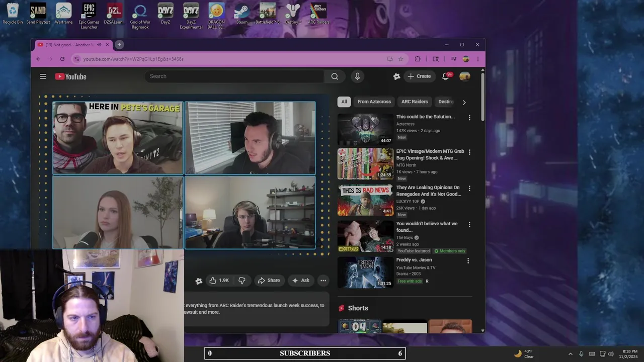Launch Epic Games Launcher shortcut
Screen dimensions: 644x362
89,16
